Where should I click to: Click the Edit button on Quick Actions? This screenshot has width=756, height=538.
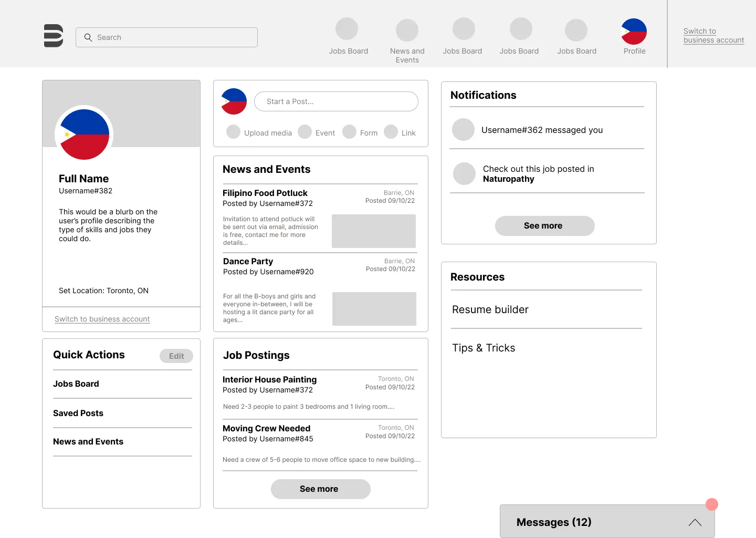pos(176,356)
